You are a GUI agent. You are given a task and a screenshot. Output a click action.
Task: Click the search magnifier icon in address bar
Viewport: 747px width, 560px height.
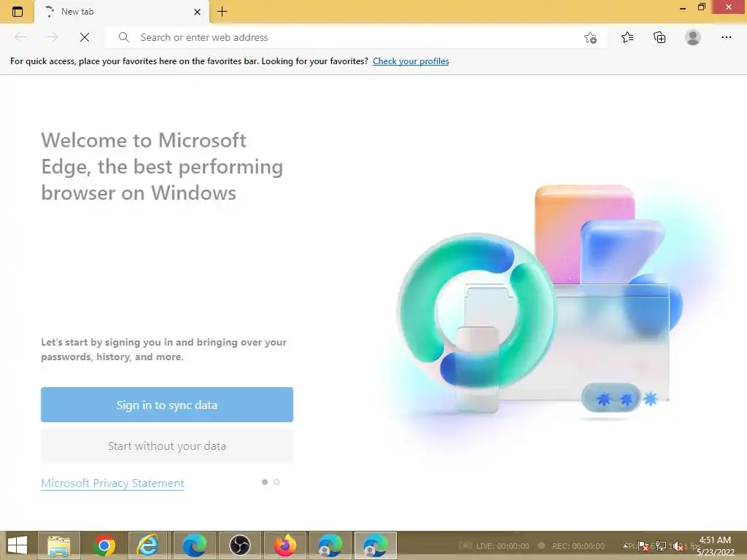(124, 37)
